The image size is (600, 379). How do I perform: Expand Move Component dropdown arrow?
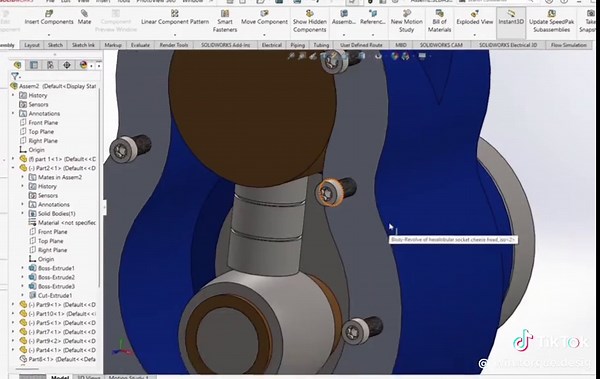pyautogui.click(x=264, y=34)
